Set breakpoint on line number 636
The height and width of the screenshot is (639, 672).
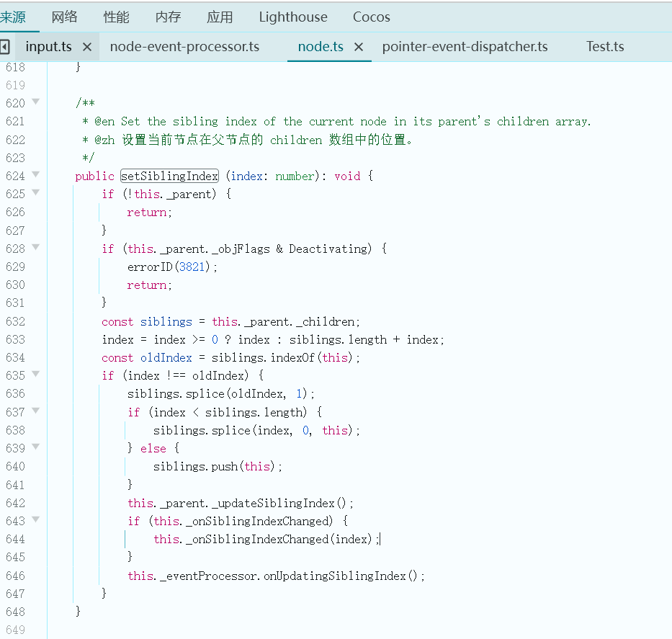pyautogui.click(x=15, y=394)
